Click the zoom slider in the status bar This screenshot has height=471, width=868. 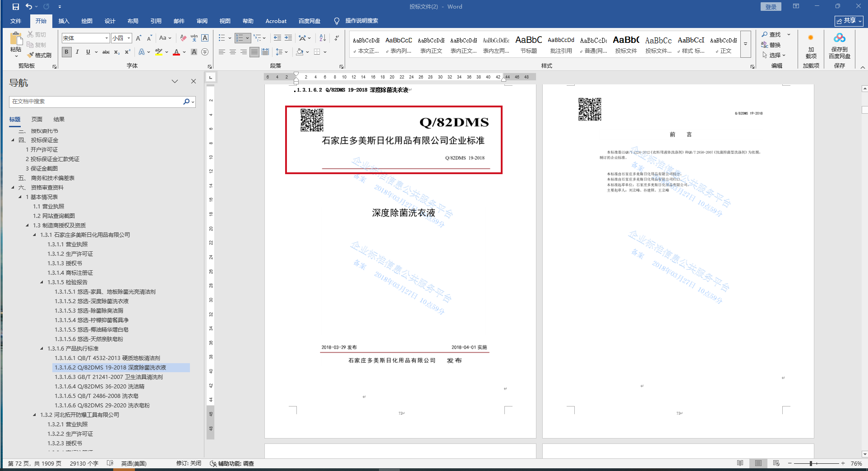(x=816, y=463)
